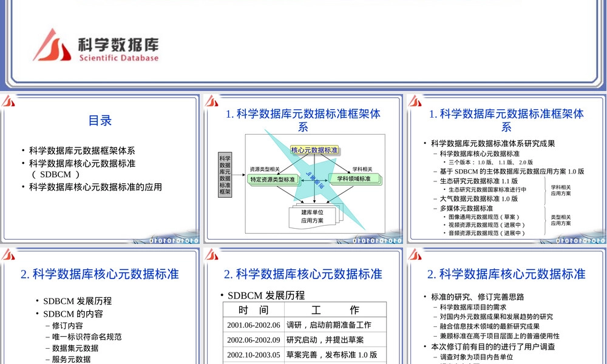This screenshot has width=607, height=364.
Task: Click the 2001.06-2002.06 table cell
Action: [x=254, y=325]
